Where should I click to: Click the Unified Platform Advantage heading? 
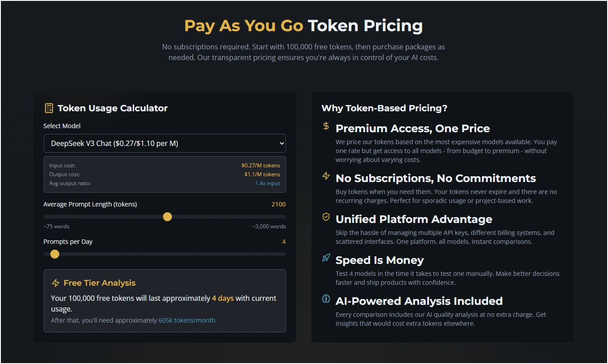coord(414,219)
